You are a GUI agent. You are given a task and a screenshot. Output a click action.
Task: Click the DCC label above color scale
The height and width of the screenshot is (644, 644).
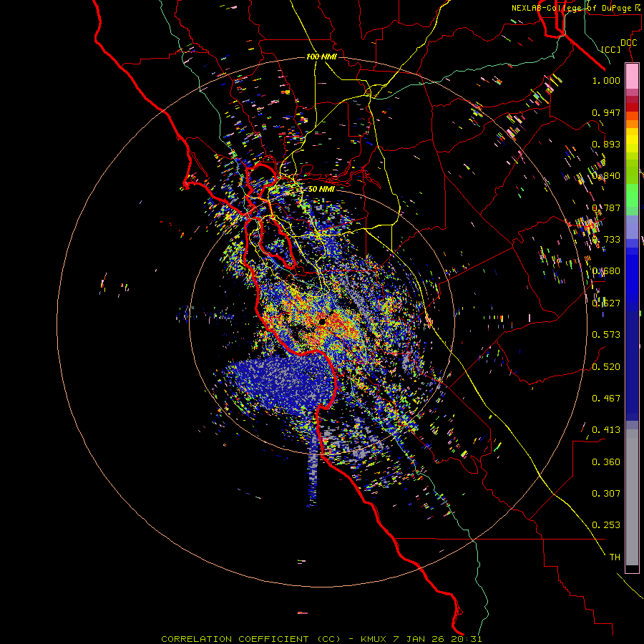pos(628,43)
